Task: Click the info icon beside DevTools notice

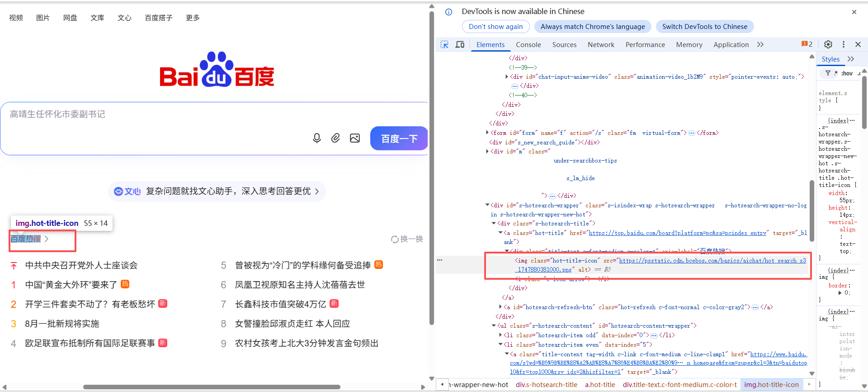Action: click(448, 12)
